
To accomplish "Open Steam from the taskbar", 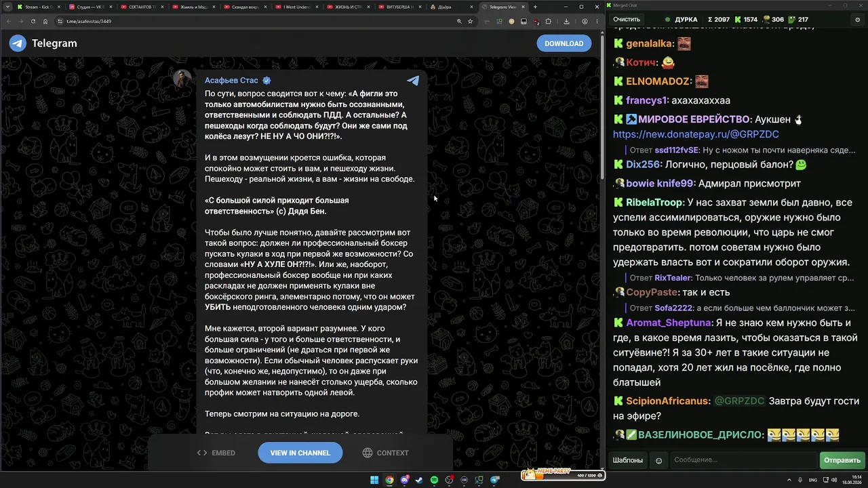I will pos(419,480).
